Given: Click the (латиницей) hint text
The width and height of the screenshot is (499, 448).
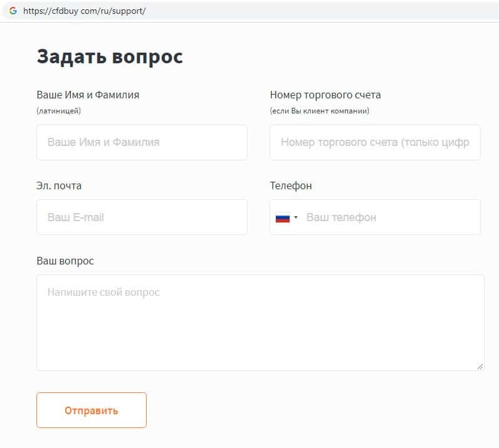Looking at the screenshot, I should (59, 111).
